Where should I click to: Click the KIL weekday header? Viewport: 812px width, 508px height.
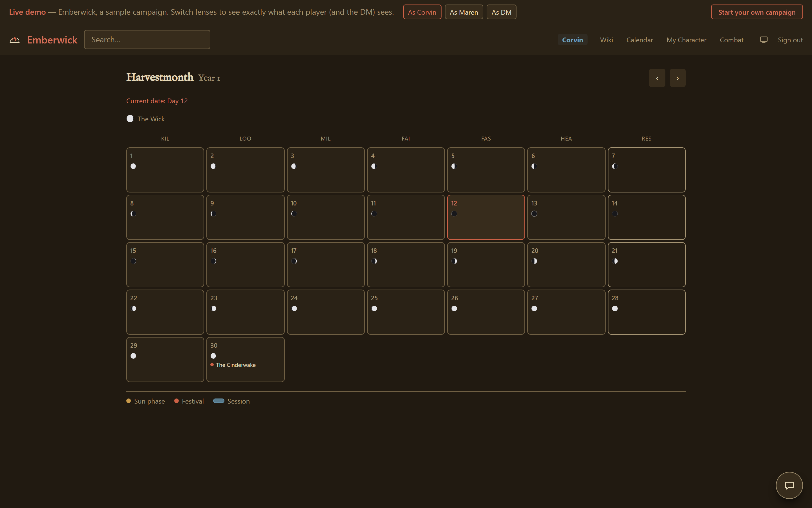coord(165,138)
